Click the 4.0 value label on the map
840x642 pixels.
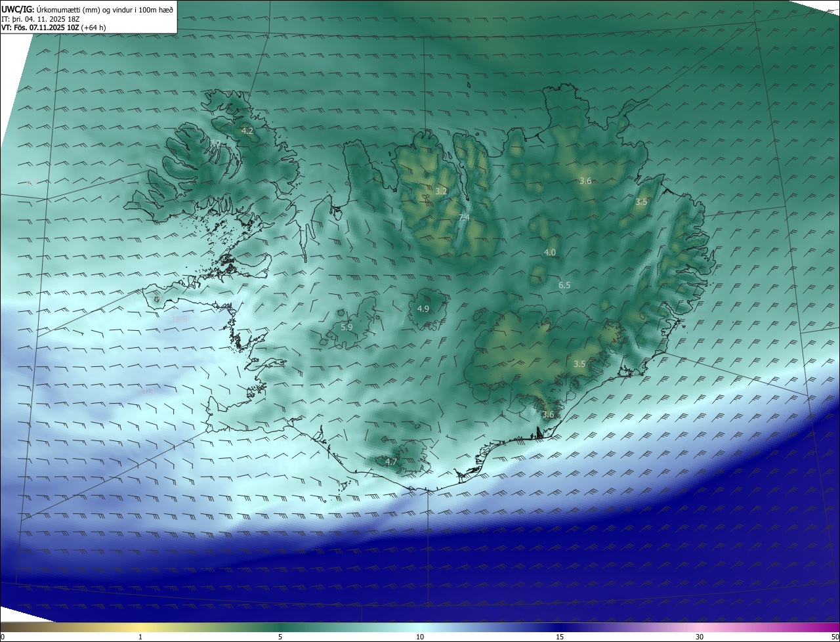pos(550,253)
